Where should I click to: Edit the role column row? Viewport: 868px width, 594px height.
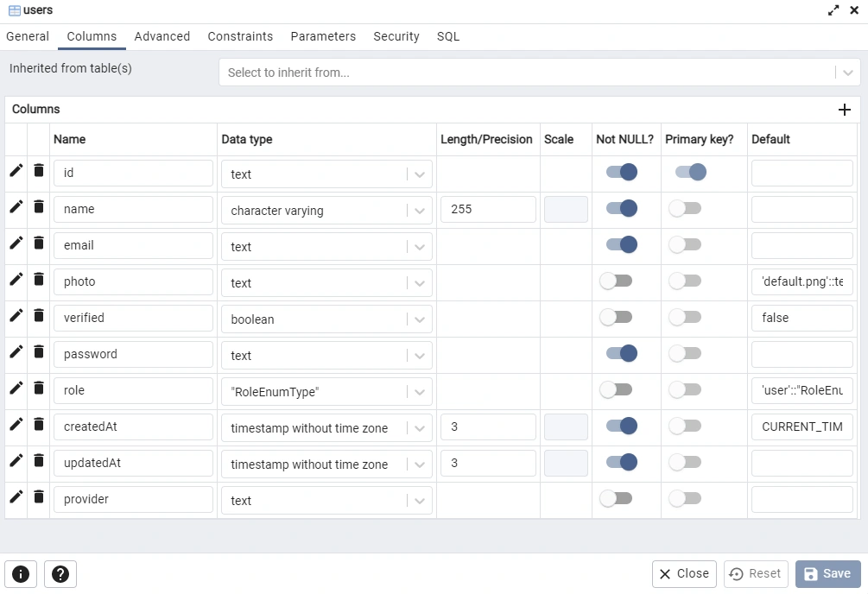tap(16, 388)
